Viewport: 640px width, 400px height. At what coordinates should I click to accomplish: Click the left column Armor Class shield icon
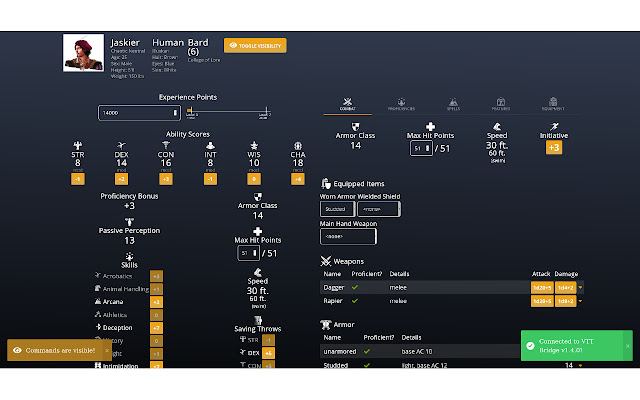coord(258,197)
